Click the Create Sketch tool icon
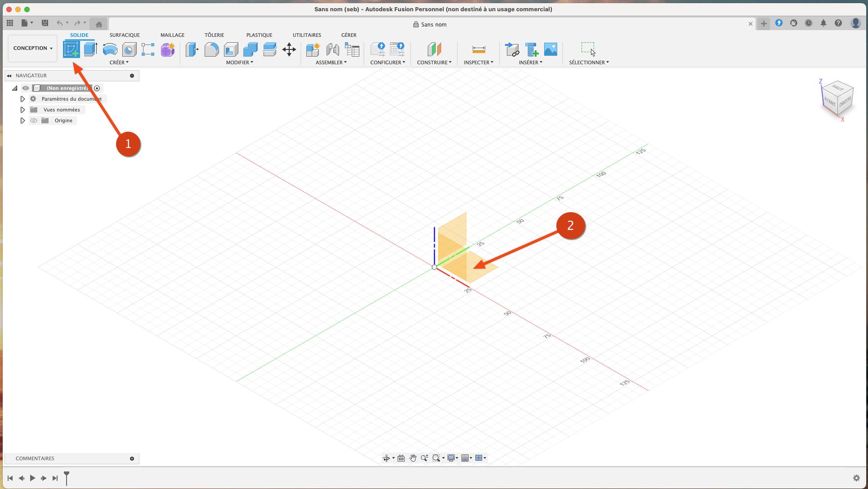 click(x=71, y=49)
